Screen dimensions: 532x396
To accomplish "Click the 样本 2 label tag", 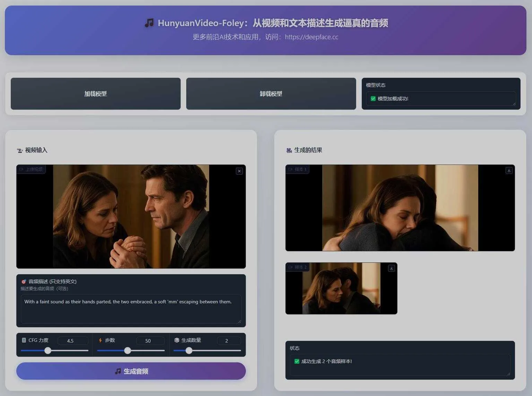I will [297, 267].
